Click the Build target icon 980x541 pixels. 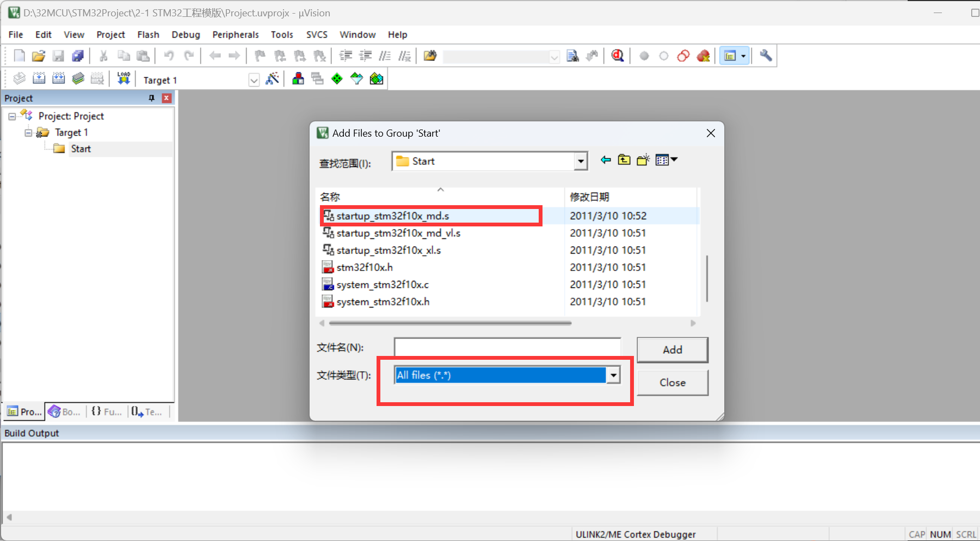(x=39, y=78)
